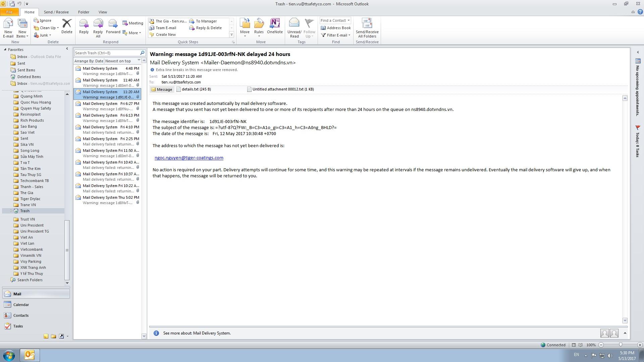Change the Arrange By: Date sorting
This screenshot has height=362, width=644.
click(x=89, y=61)
